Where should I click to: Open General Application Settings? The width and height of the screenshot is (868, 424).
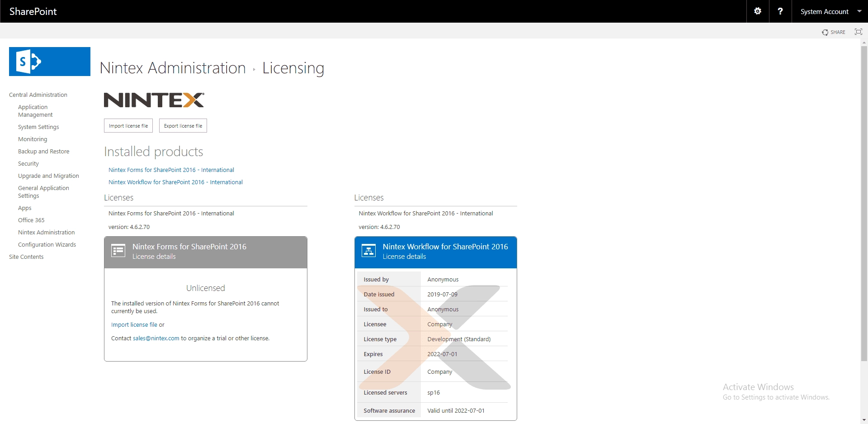point(43,192)
